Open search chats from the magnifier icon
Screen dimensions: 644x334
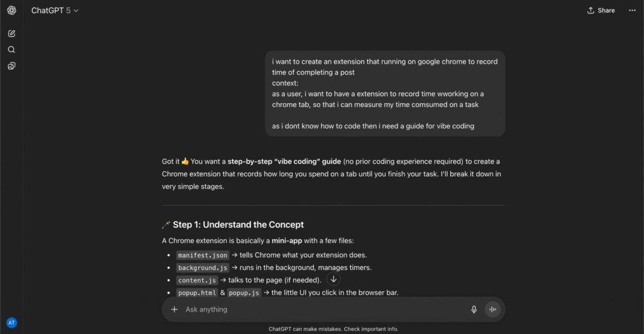pos(11,50)
